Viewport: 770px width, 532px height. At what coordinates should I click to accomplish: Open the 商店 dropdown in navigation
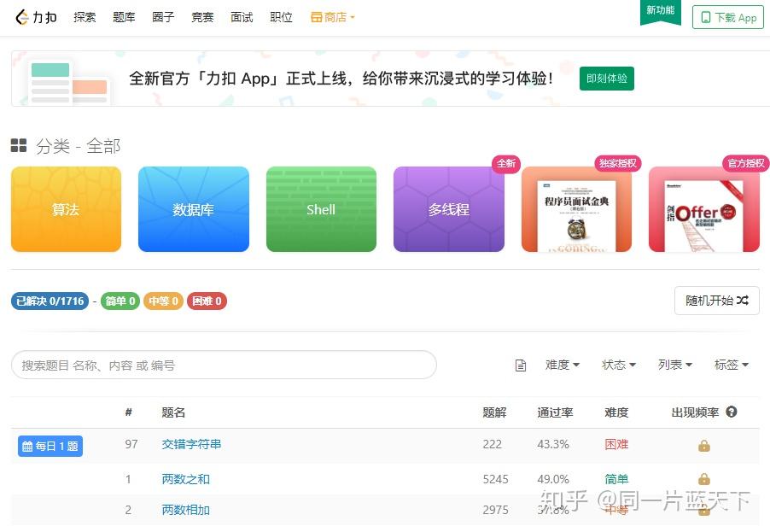332,17
